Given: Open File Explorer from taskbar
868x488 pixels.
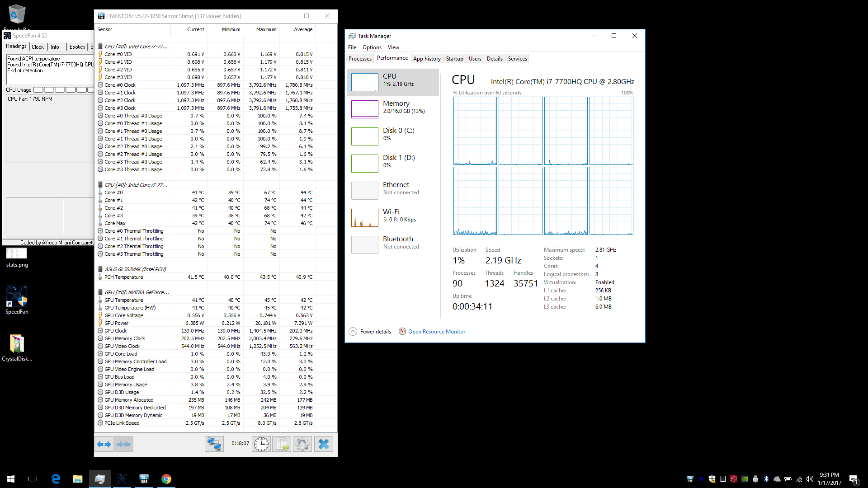Looking at the screenshot, I should (x=78, y=479).
